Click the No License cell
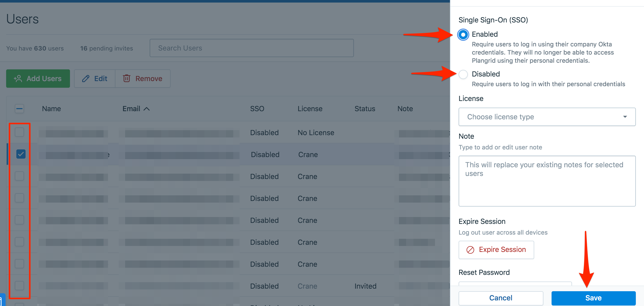 tap(316, 133)
